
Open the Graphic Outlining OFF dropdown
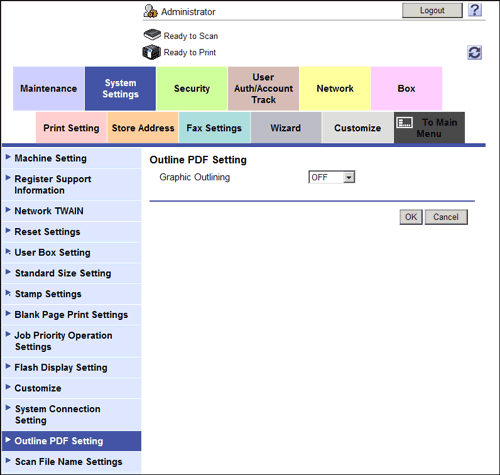click(x=332, y=177)
